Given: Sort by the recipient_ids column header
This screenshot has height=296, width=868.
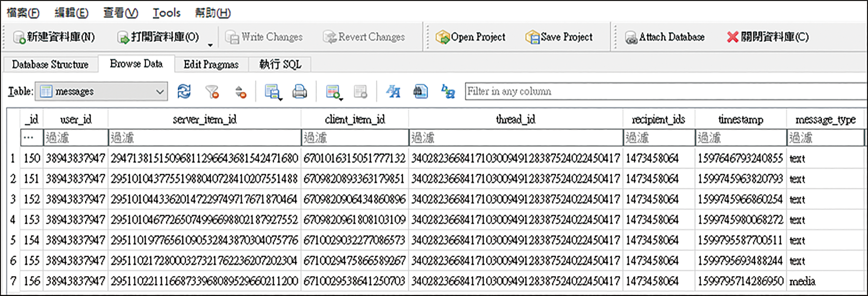Looking at the screenshot, I should 659,119.
